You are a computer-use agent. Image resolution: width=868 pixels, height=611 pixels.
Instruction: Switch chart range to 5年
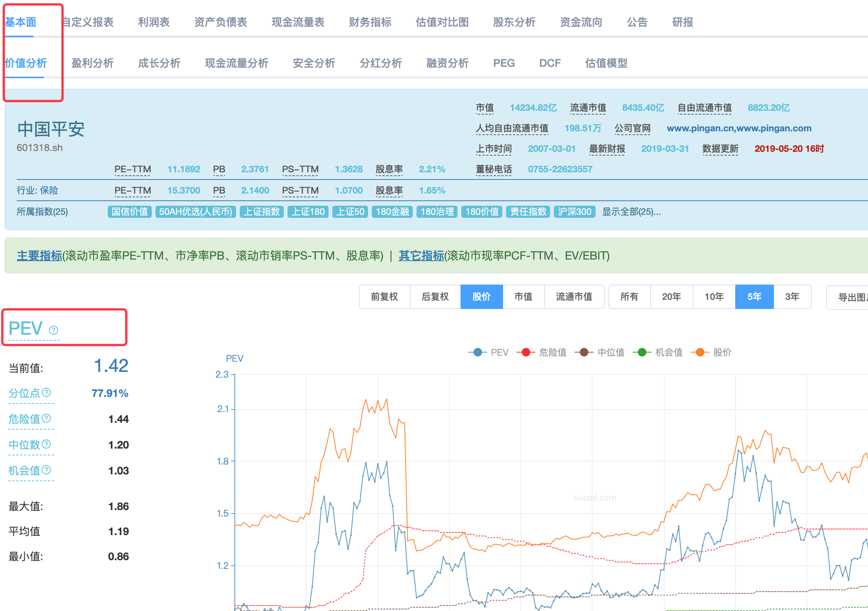754,297
